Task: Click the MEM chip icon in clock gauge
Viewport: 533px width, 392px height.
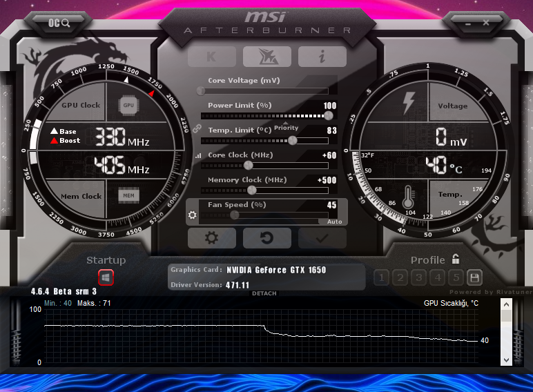Action: click(x=128, y=195)
